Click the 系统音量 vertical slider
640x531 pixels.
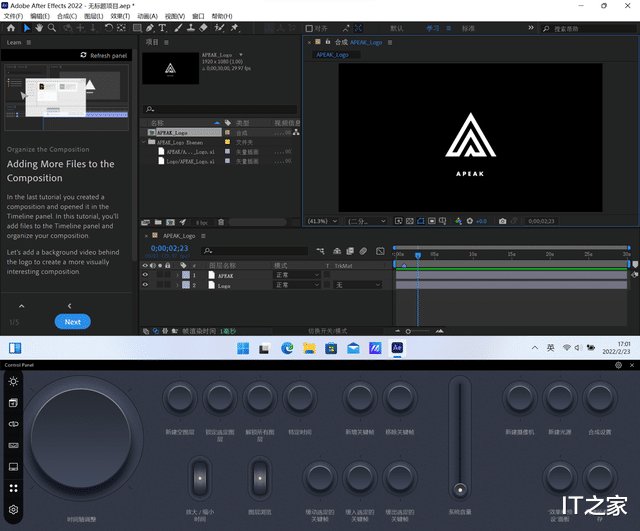point(459,440)
